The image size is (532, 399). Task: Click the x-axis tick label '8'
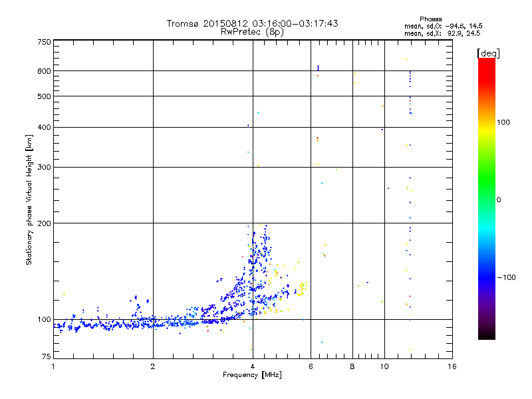352,366
